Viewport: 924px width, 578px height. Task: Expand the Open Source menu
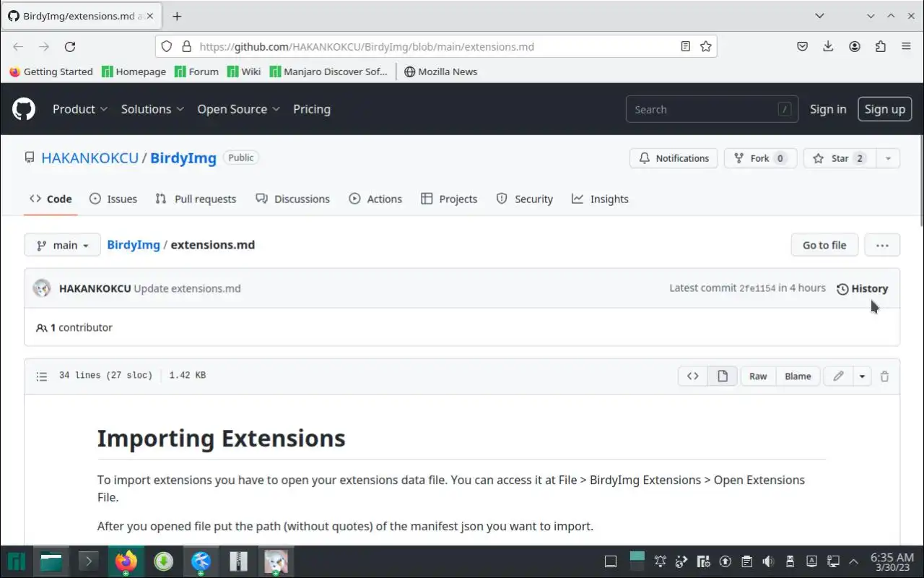click(x=238, y=109)
